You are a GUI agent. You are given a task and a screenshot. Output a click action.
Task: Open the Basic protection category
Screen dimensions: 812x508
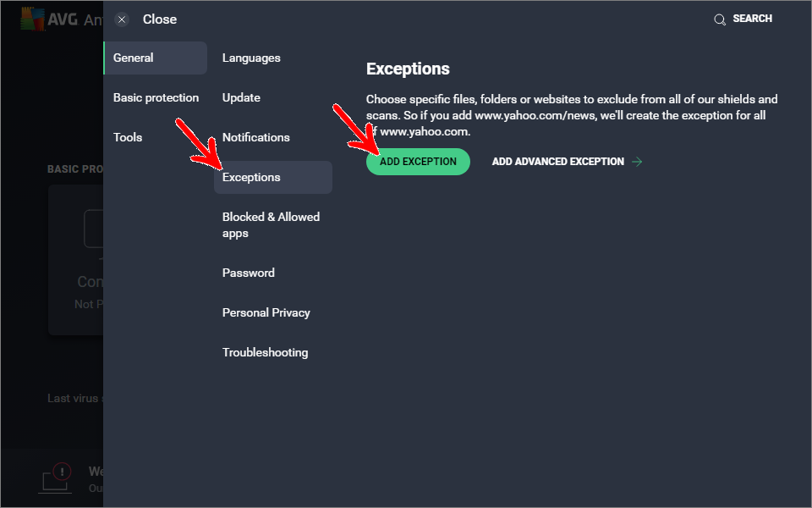[x=156, y=98]
